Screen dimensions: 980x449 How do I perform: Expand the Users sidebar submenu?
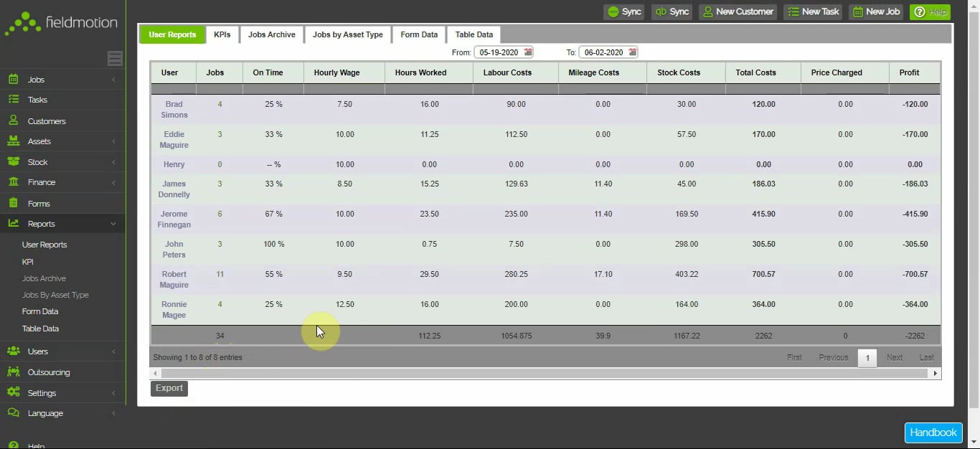113,351
